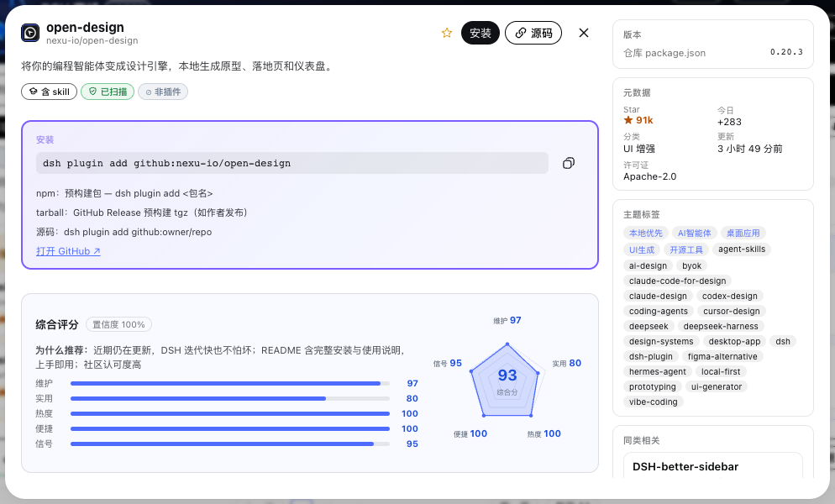Click the +283 today star count
Image resolution: width=835 pixels, height=504 pixels.
pyautogui.click(x=729, y=122)
